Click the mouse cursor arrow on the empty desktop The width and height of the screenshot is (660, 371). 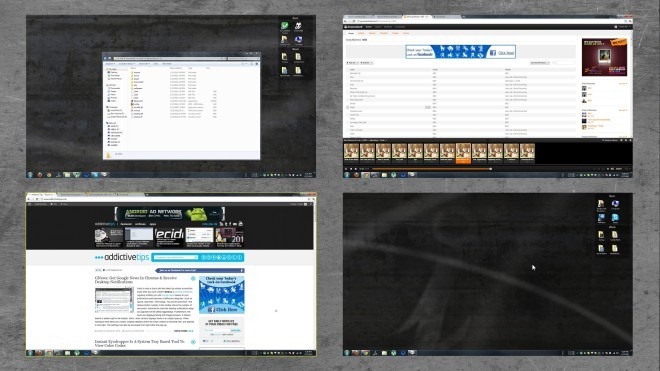point(533,267)
